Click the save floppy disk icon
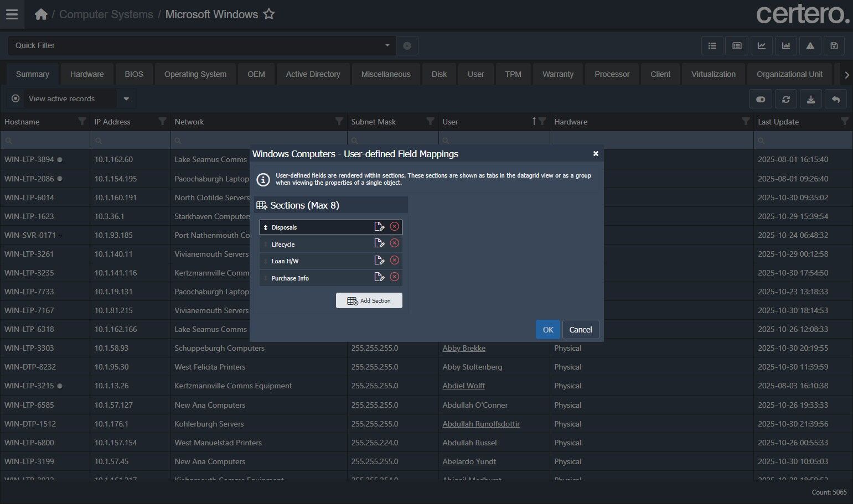The height and width of the screenshot is (504, 853). (x=834, y=46)
